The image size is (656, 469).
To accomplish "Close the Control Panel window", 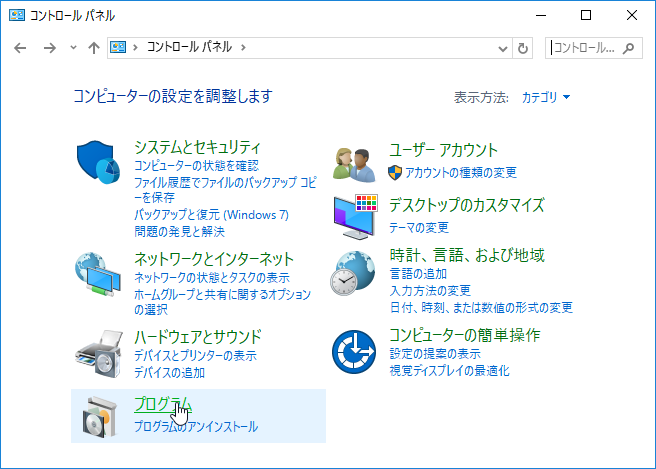I will coord(632,15).
